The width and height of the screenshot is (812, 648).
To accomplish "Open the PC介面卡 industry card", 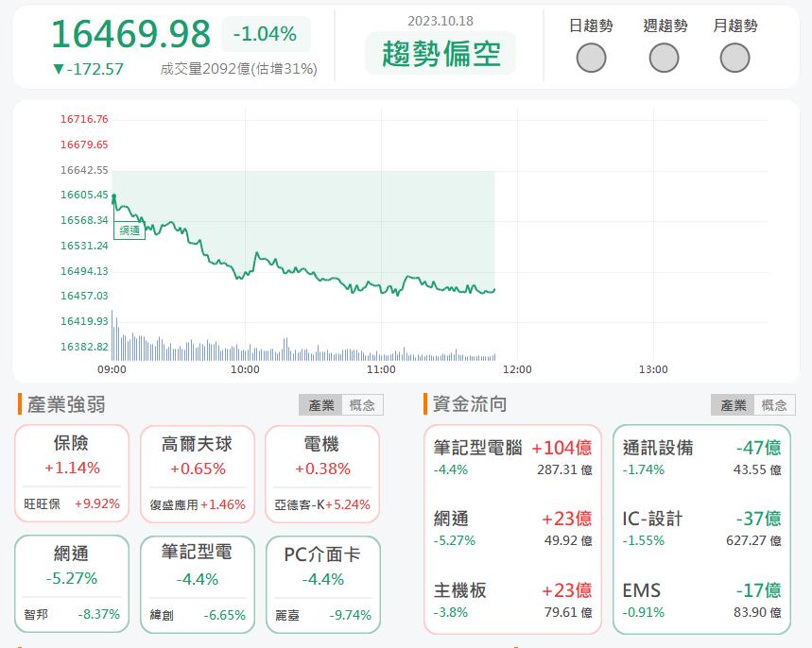I will 322,582.
